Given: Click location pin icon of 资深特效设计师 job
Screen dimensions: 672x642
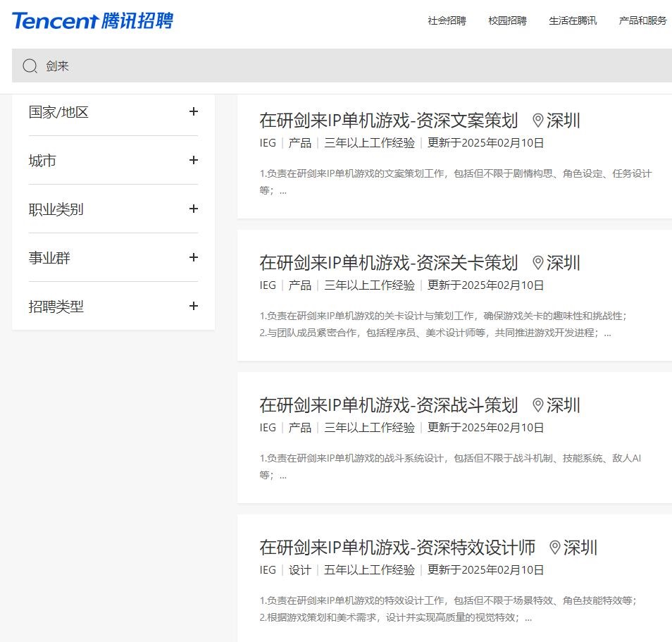Looking at the screenshot, I should (554, 548).
